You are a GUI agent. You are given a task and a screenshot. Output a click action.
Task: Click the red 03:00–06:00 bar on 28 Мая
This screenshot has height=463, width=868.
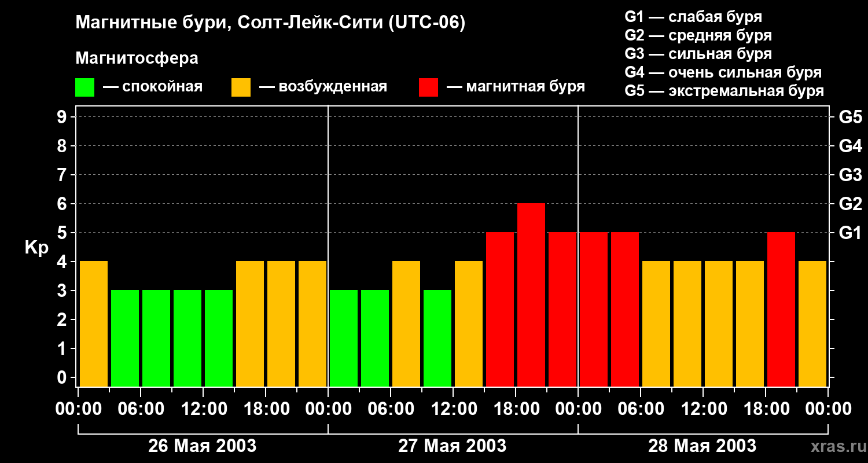[x=625, y=310]
